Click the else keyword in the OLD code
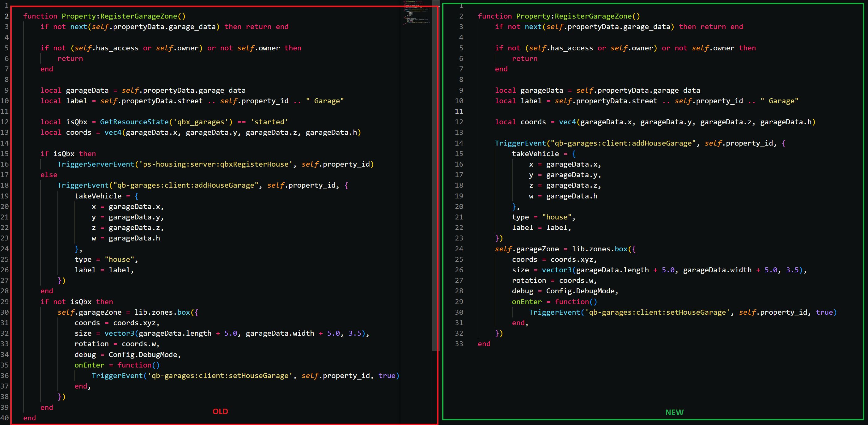Viewport: 868px width, 425px height. coord(49,175)
